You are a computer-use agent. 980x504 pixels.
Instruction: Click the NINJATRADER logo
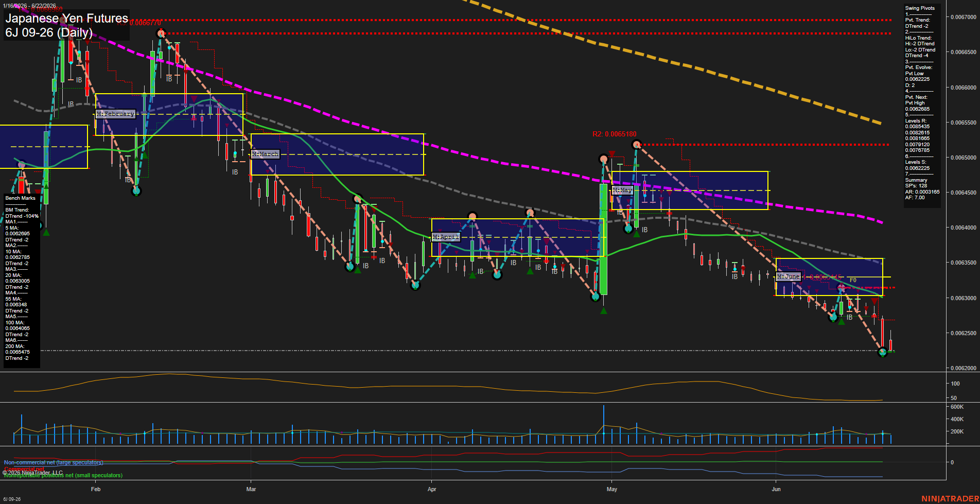(950, 499)
